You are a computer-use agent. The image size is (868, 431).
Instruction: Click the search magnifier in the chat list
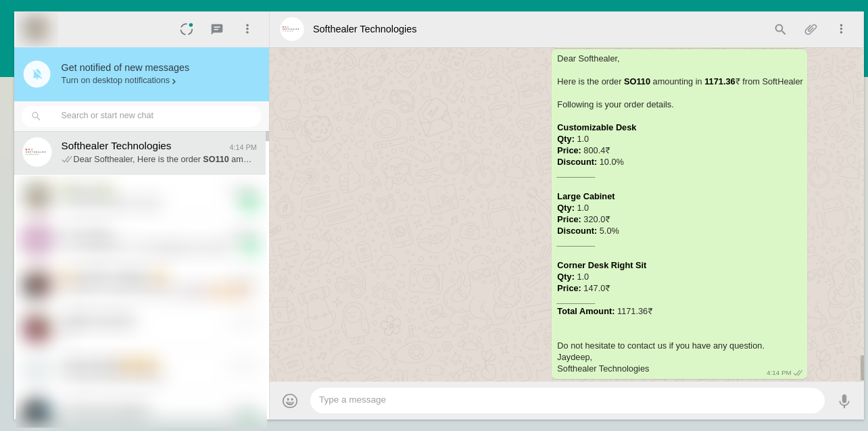[x=37, y=116]
